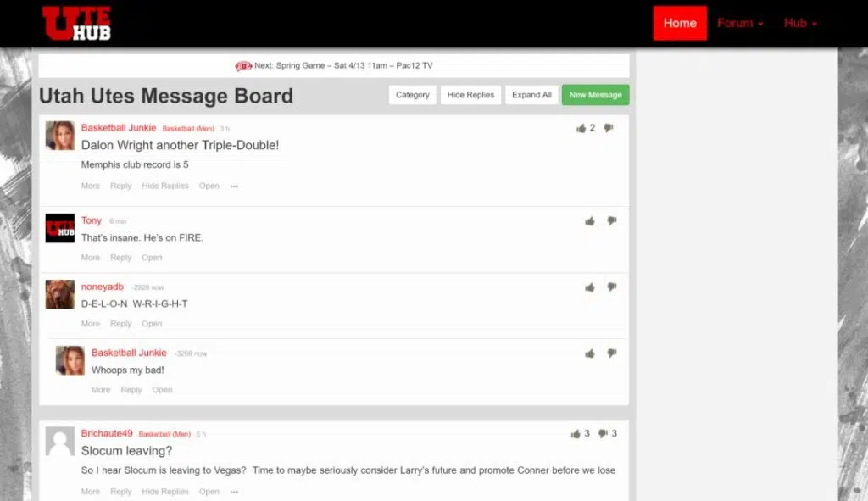
Task: Hide replies using the top toolbar button
Action: (x=470, y=95)
